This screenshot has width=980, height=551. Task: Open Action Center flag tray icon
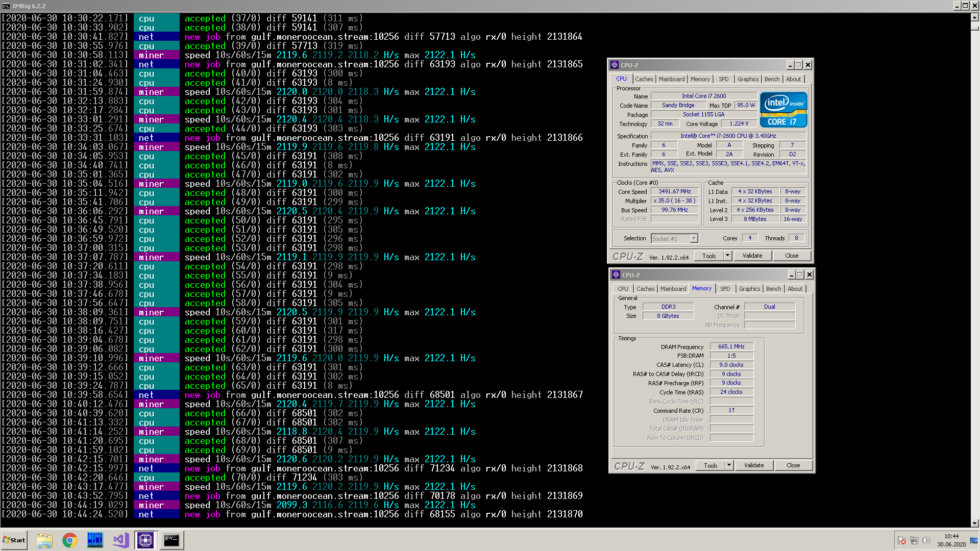[x=902, y=540]
